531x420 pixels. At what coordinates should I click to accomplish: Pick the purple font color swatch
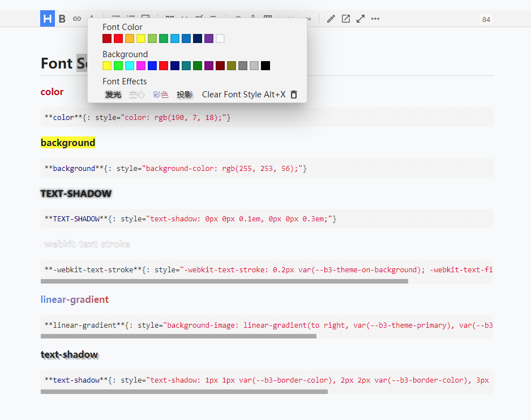tap(209, 38)
